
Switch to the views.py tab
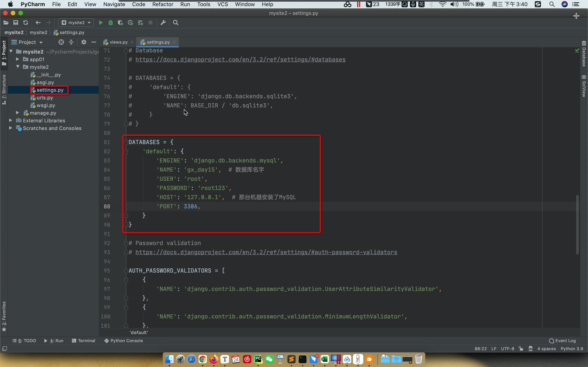118,42
